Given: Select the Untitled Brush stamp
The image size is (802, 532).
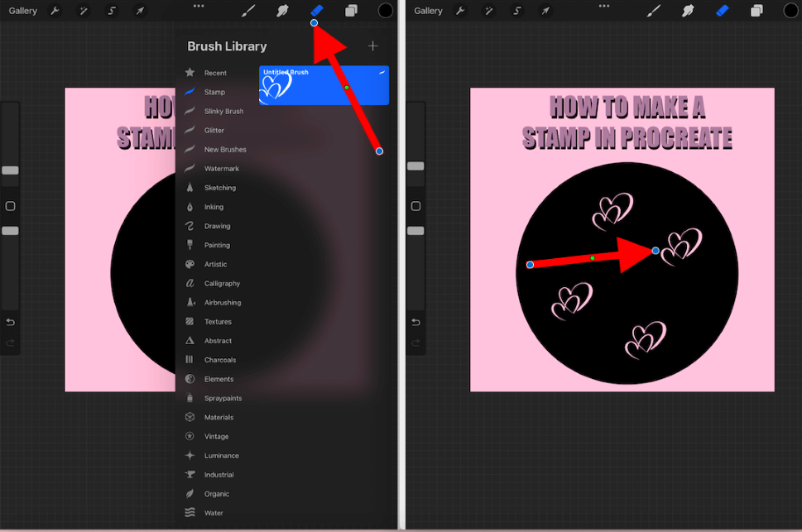Looking at the screenshot, I should click(324, 85).
